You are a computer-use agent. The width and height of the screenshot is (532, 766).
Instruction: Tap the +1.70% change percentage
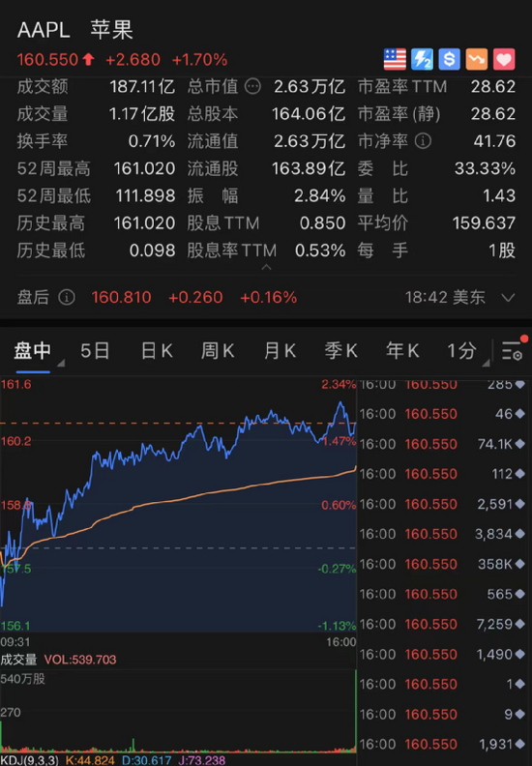pos(200,60)
